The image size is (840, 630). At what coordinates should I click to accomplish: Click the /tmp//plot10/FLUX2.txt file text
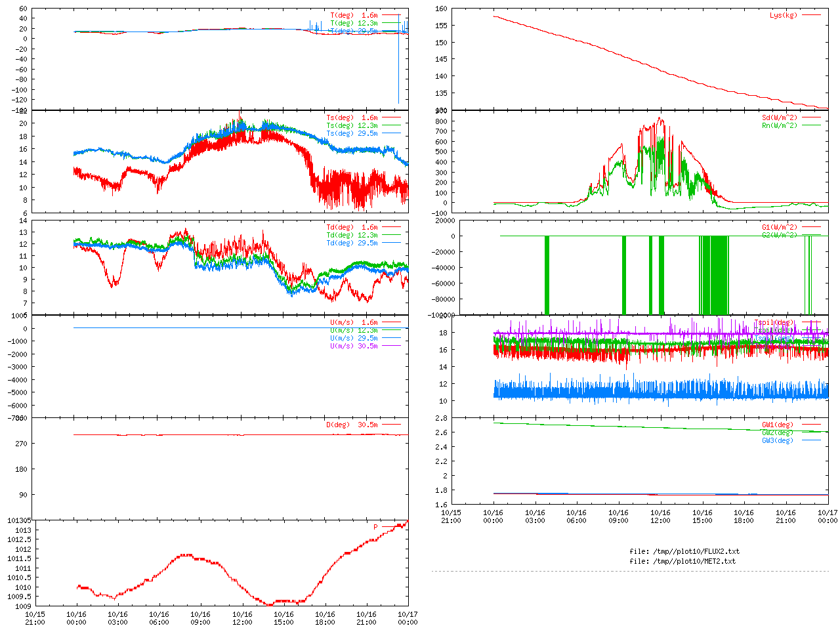click(x=684, y=551)
